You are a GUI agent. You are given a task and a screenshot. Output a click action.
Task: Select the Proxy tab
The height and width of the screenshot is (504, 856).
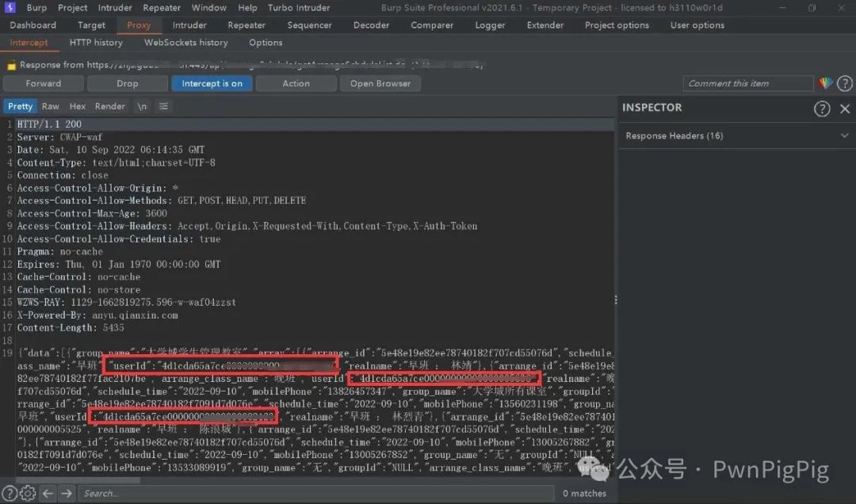pyautogui.click(x=139, y=25)
